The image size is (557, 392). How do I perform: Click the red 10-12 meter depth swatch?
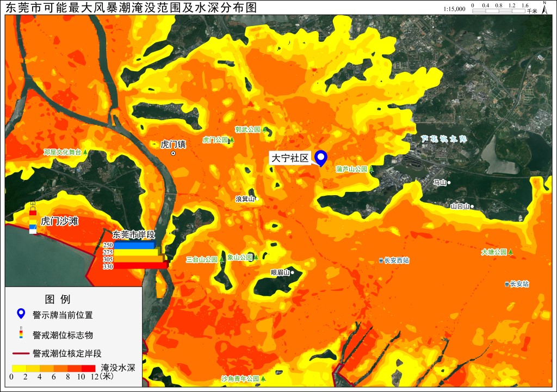tap(89, 368)
